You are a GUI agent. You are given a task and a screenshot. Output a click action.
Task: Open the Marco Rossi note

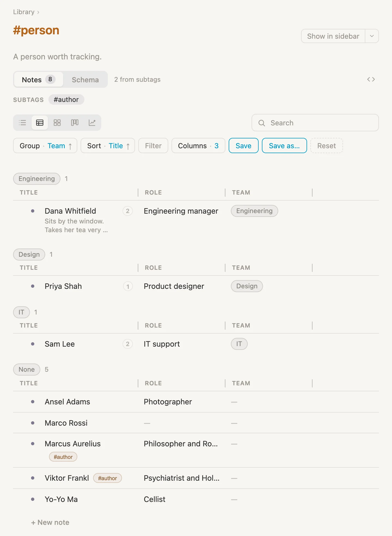click(x=66, y=423)
